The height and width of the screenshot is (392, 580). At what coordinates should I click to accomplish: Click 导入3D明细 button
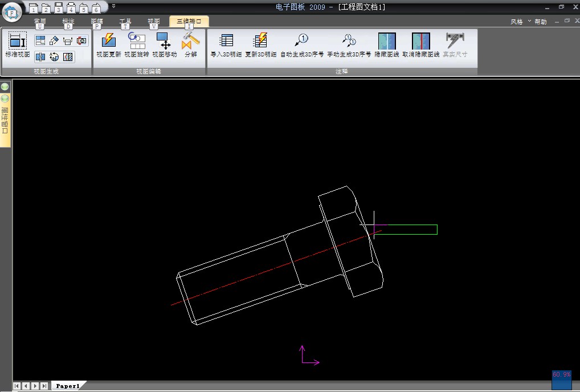click(226, 45)
